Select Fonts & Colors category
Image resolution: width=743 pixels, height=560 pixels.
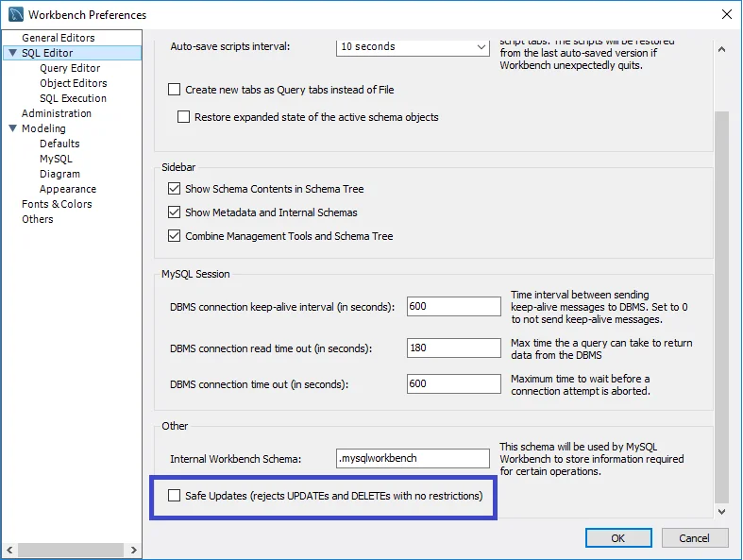coord(57,204)
